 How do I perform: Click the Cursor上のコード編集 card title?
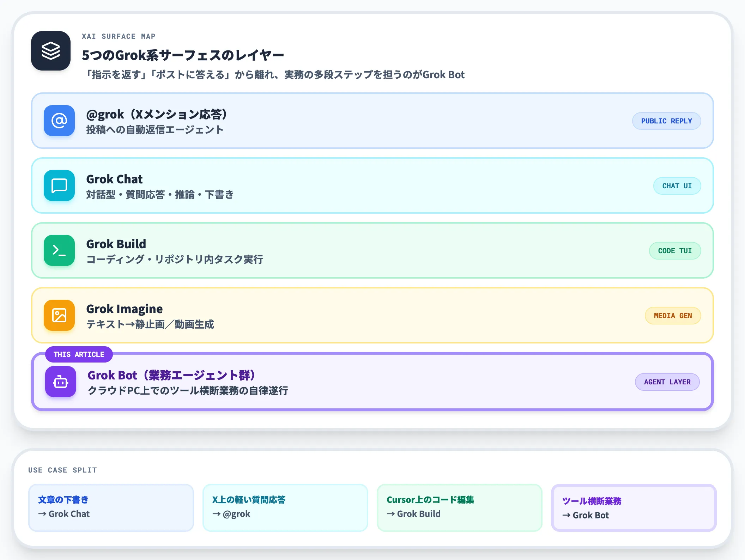tap(430, 500)
